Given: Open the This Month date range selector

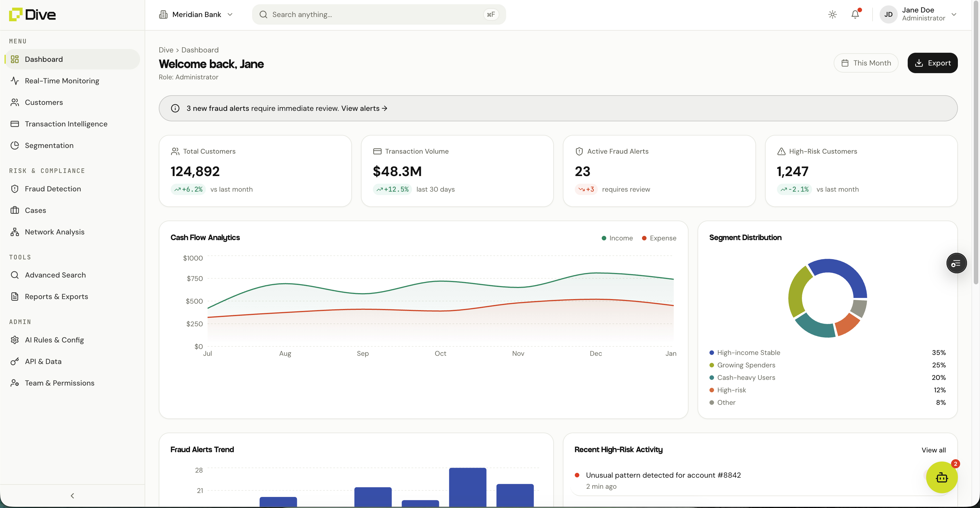Looking at the screenshot, I should click(x=866, y=63).
